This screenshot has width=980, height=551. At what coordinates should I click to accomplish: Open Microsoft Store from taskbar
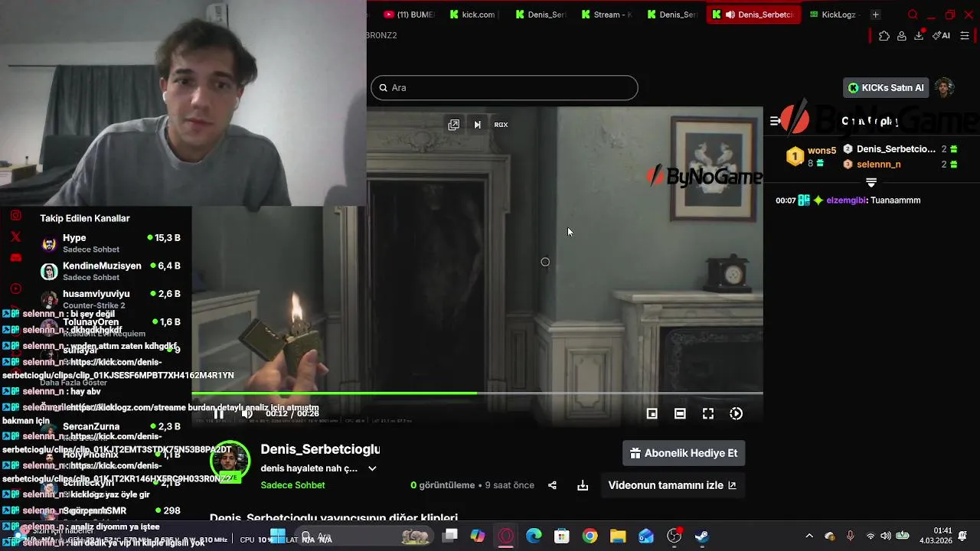point(562,536)
